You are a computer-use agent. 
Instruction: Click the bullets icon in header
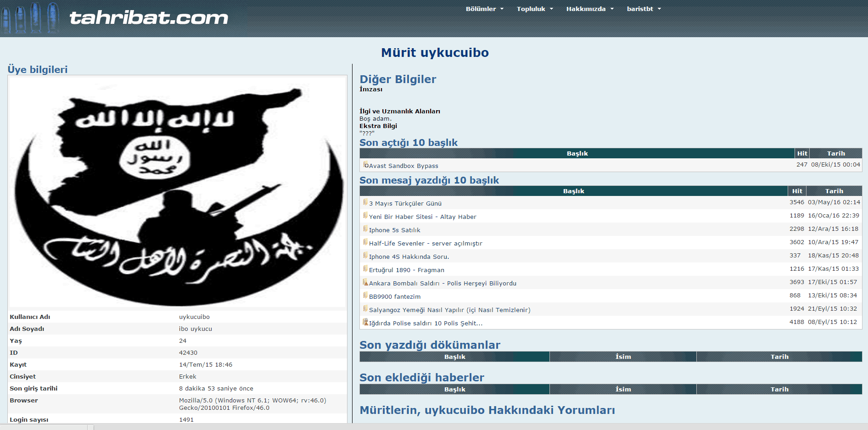click(x=31, y=18)
